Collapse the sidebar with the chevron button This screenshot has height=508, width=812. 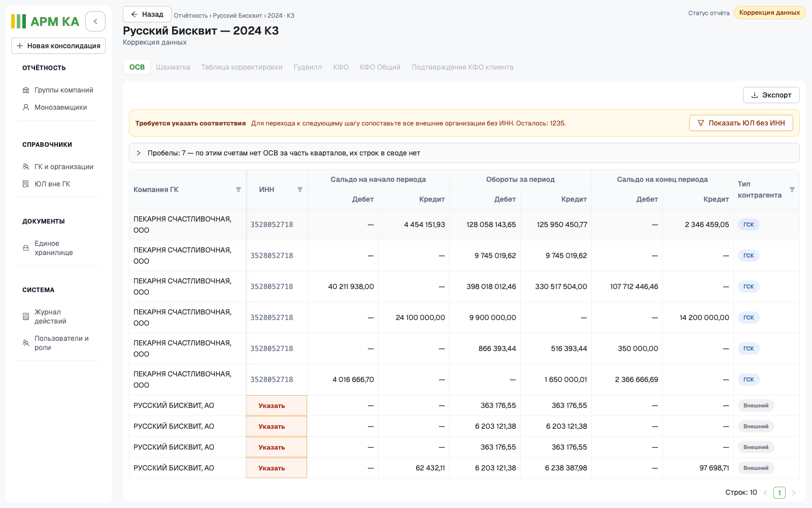point(95,21)
